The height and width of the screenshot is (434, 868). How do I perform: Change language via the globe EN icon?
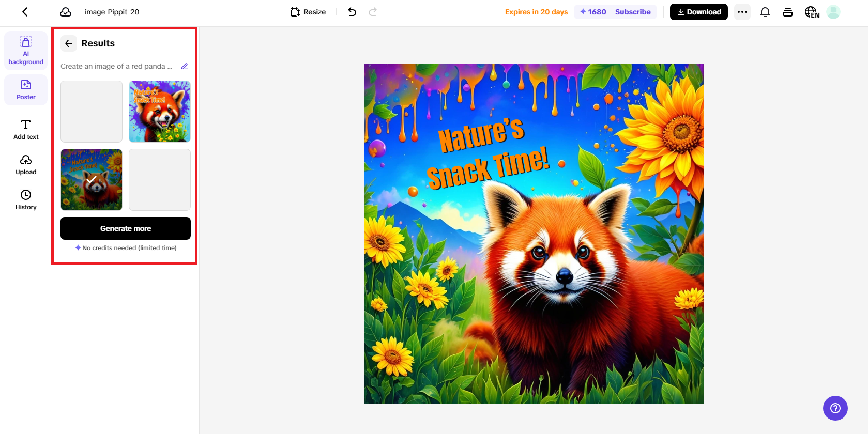point(812,12)
